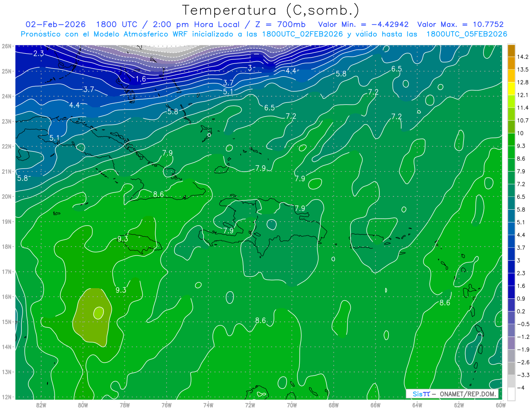532x411 pixels.
Task: Click latitude axis label "24N"
Action: click(6, 96)
